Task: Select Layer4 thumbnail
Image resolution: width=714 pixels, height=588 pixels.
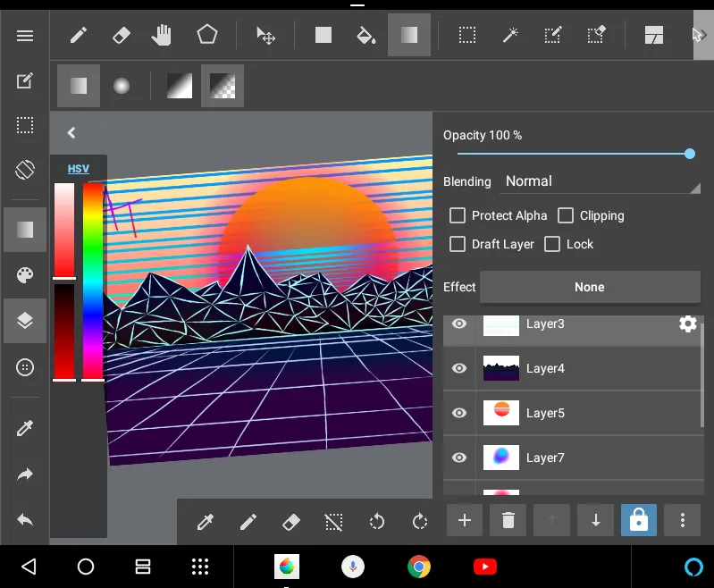Action: pos(501,368)
